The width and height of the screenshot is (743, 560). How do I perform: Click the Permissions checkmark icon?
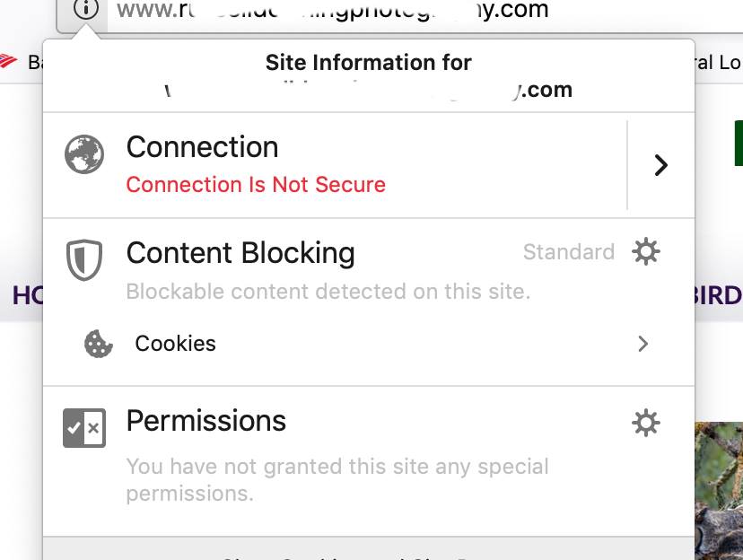click(x=84, y=428)
